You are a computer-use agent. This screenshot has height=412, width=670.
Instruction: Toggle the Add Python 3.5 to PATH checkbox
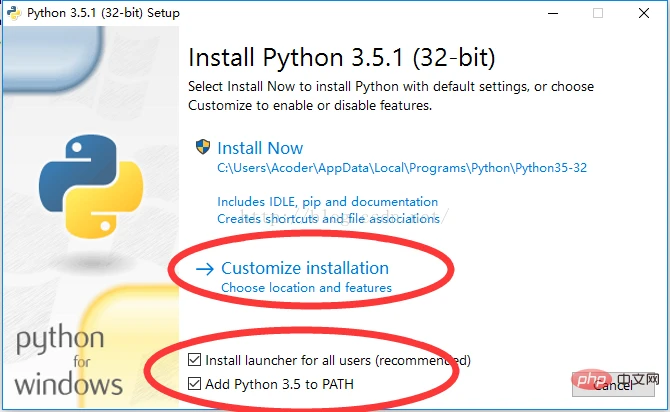(x=194, y=384)
